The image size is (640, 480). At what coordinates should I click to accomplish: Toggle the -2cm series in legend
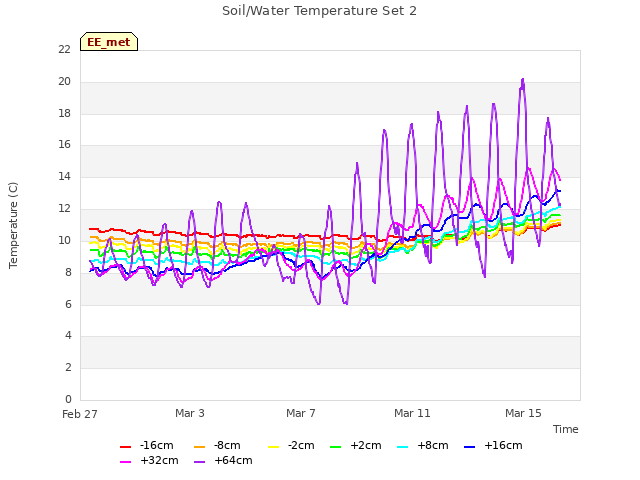[x=291, y=445]
